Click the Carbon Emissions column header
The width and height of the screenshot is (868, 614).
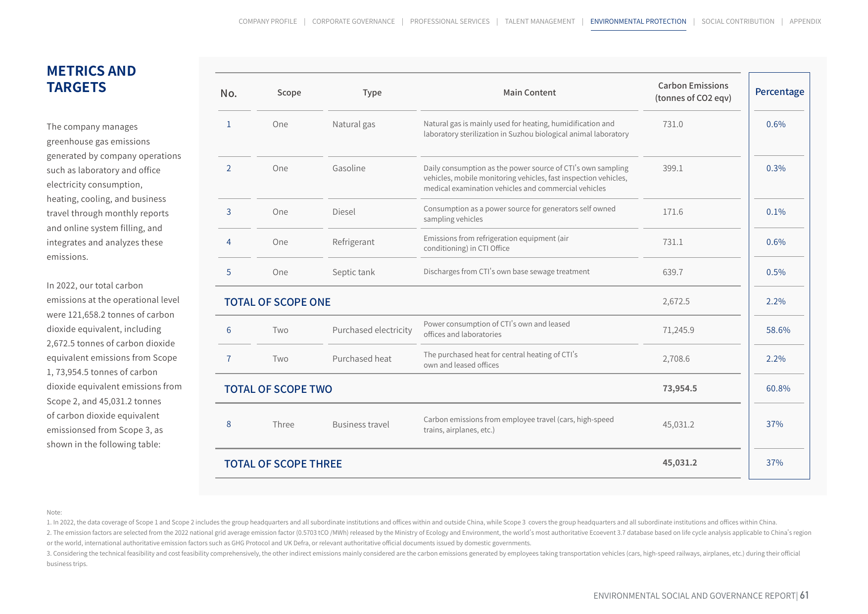693,92
